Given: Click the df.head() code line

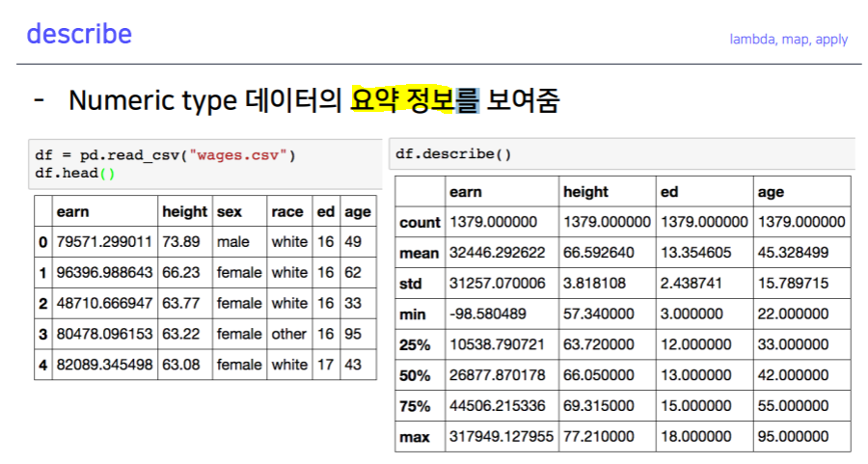Looking at the screenshot, I should [74, 174].
